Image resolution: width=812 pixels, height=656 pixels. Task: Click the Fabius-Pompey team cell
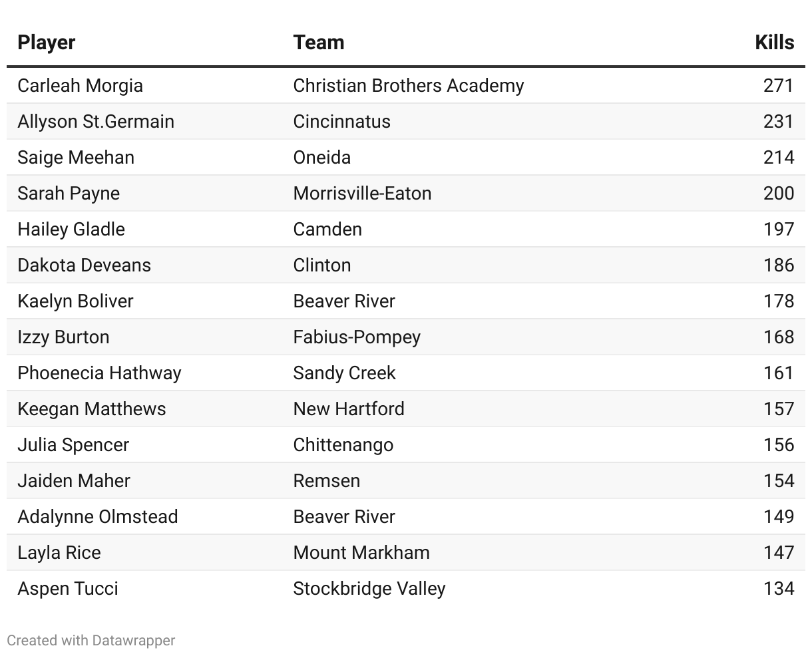[x=356, y=337]
